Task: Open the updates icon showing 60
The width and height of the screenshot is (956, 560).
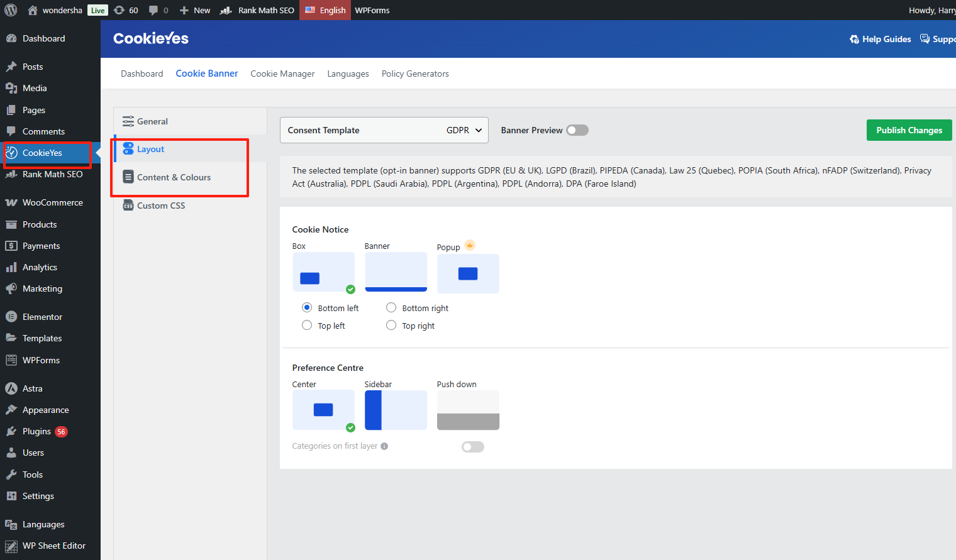Action: 119,10
